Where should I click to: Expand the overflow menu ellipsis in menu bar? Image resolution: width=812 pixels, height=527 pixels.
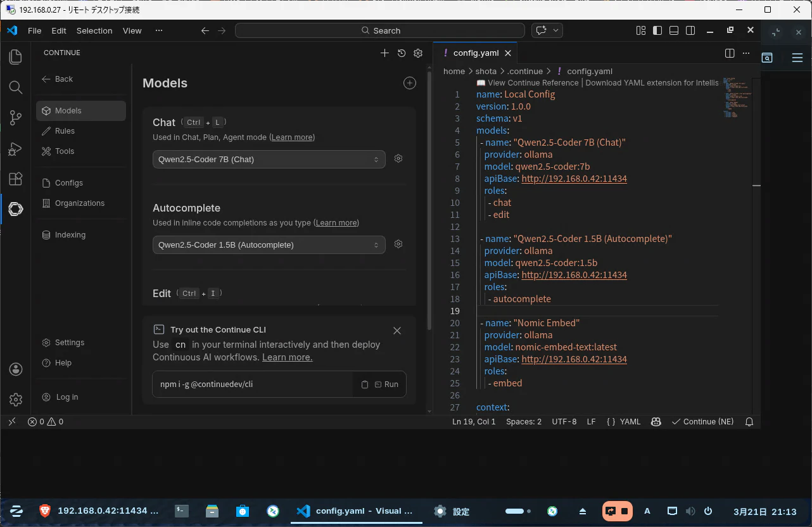click(x=159, y=30)
